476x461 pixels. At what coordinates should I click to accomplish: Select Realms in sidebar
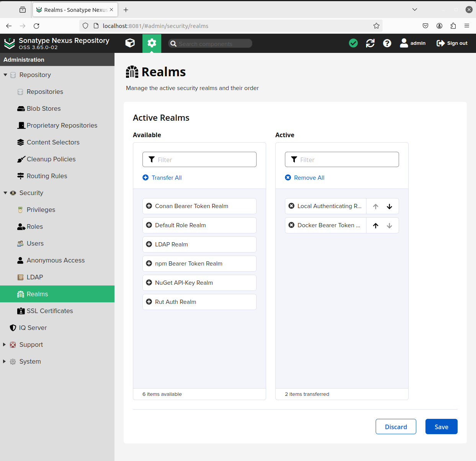57,294
